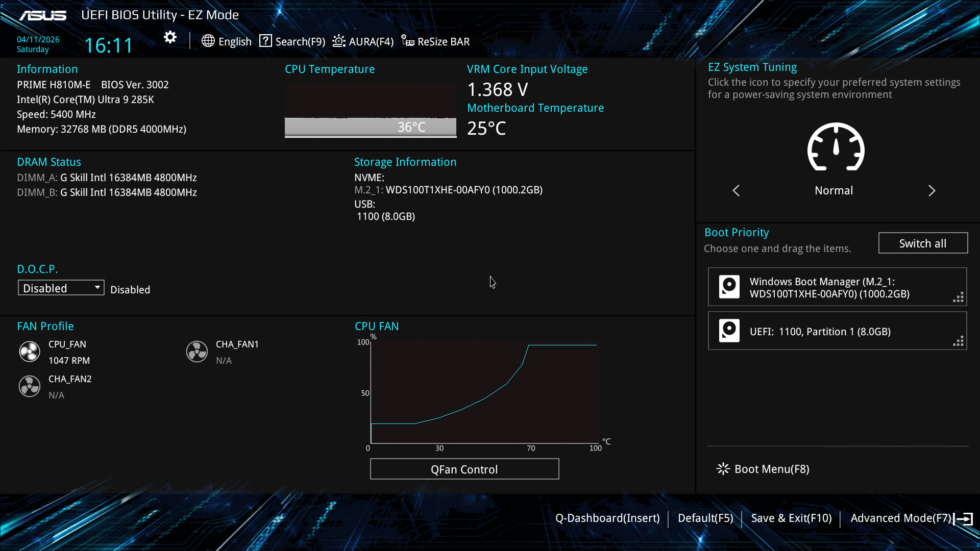Click the date 04/11/2026
Viewport: 980px width, 551px height.
coord(38,39)
